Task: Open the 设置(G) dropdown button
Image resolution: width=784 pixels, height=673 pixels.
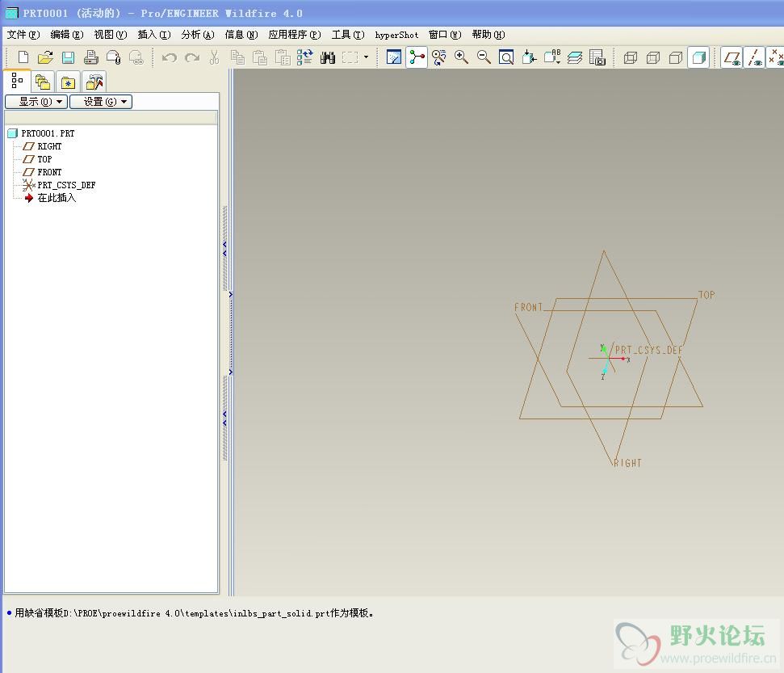Action: point(100,102)
